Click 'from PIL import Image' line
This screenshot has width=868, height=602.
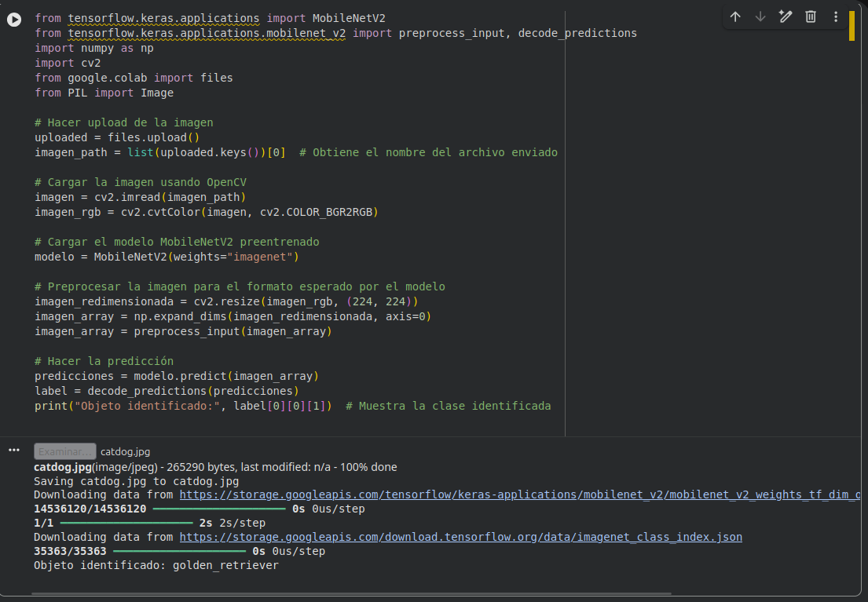104,93
